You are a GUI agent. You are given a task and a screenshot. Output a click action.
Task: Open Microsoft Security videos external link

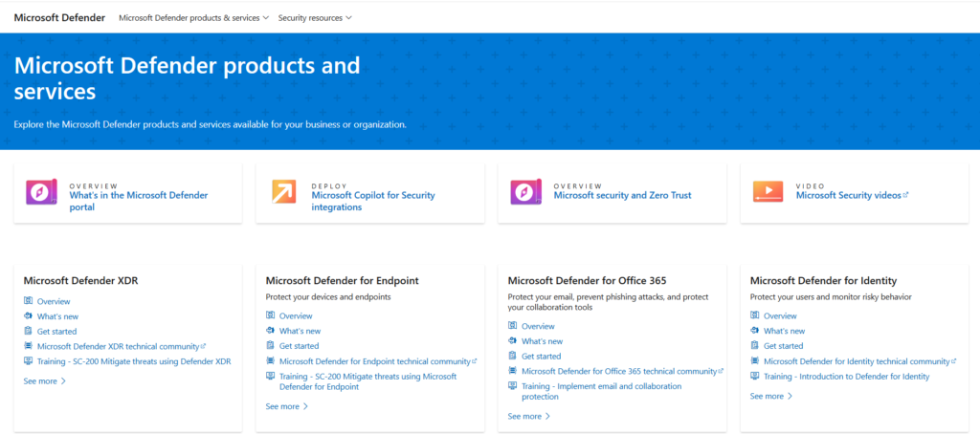click(x=852, y=195)
